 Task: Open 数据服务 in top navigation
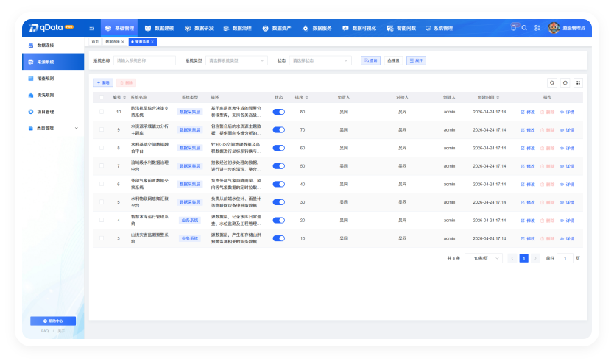pyautogui.click(x=317, y=28)
